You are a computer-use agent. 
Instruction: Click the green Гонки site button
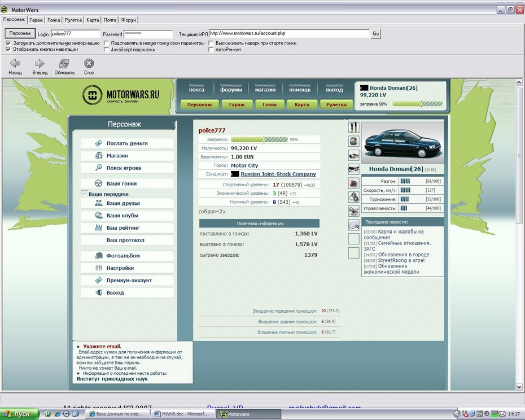[269, 104]
